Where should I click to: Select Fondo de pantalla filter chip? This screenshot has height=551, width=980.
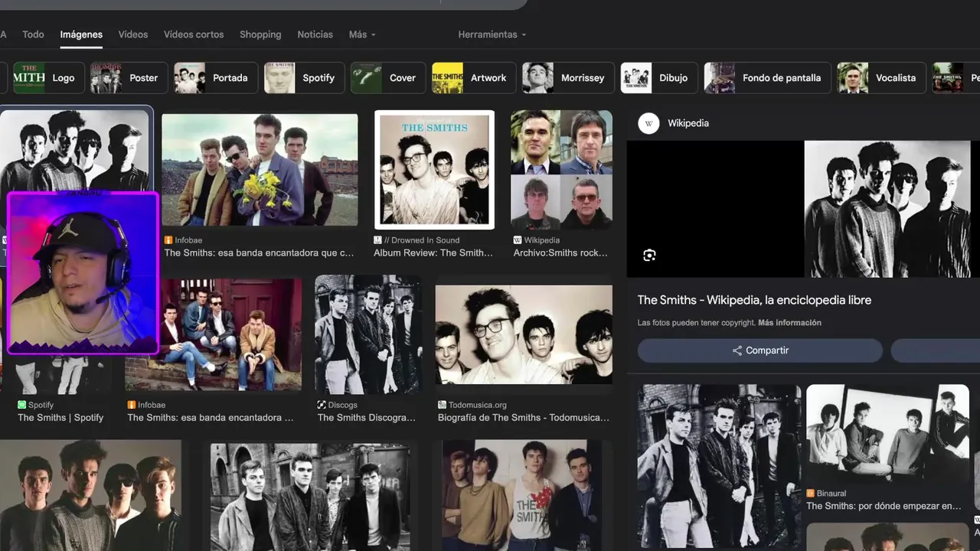[x=767, y=78]
